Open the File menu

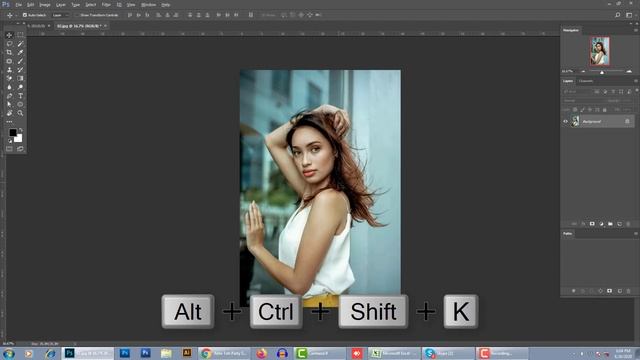click(19, 5)
